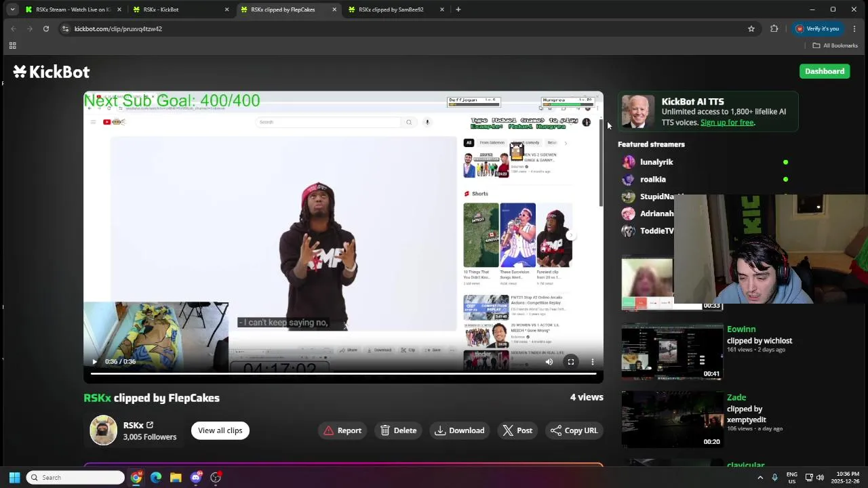Copy the clip URL
Viewport: 868px width, 488px height.
click(x=574, y=430)
